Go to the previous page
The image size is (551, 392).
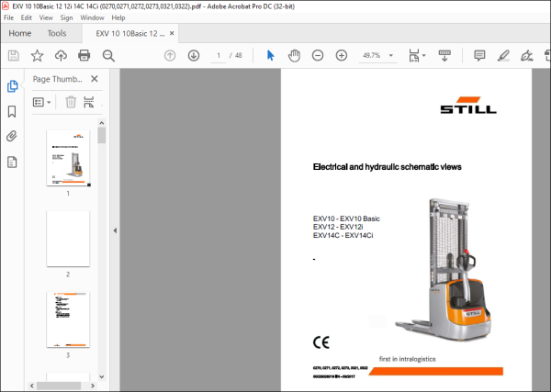170,55
